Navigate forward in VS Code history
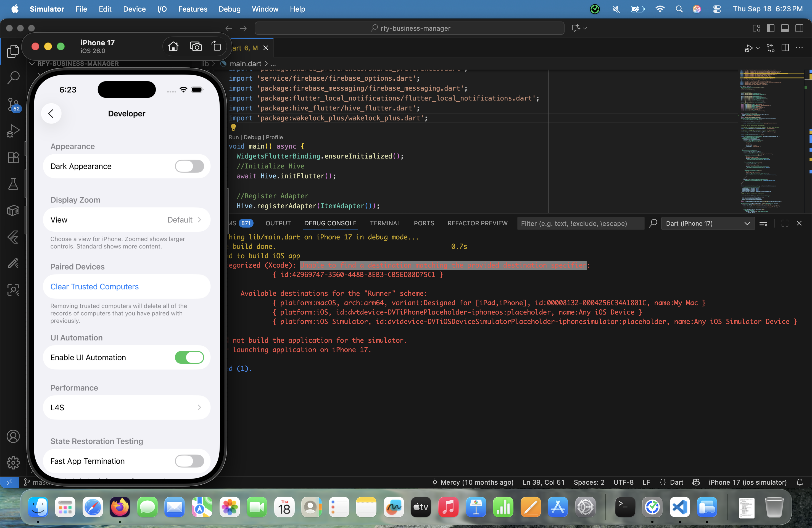The image size is (812, 528). pos(243,28)
